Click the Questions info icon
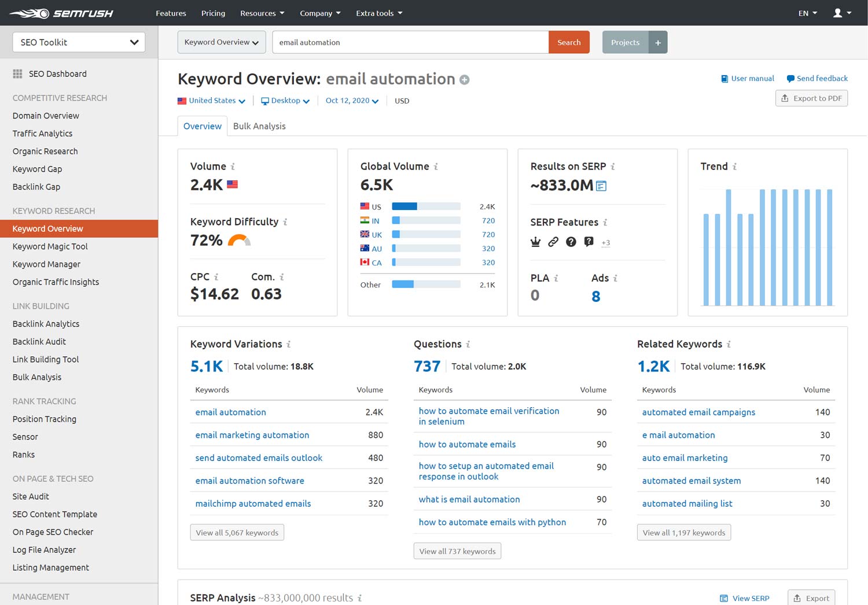Image resolution: width=868 pixels, height=605 pixels. point(468,344)
